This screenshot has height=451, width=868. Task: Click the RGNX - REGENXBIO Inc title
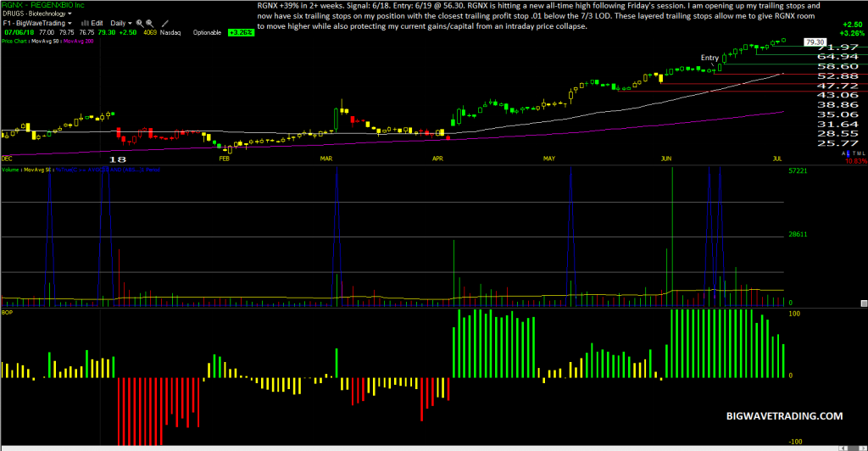(42, 5)
